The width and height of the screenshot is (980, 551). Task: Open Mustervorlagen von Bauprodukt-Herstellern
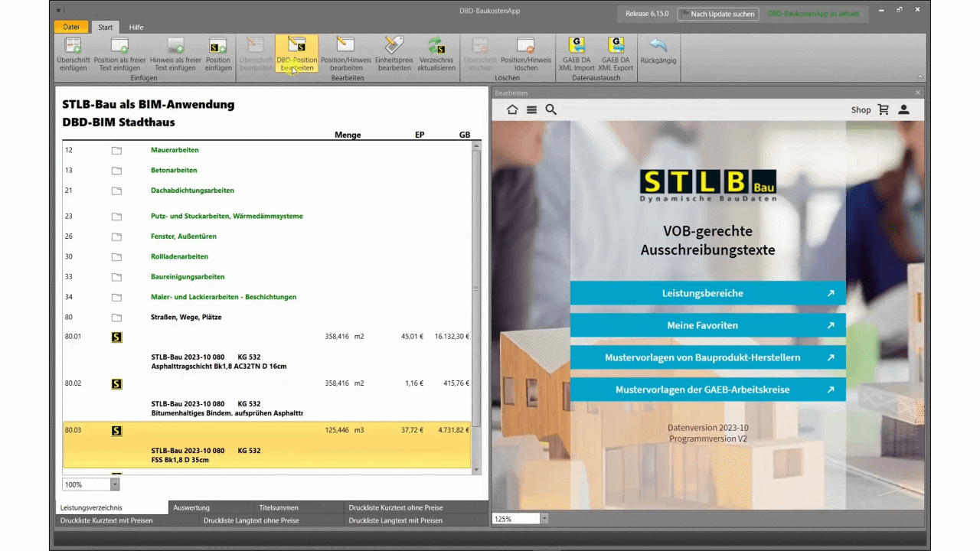[707, 357]
